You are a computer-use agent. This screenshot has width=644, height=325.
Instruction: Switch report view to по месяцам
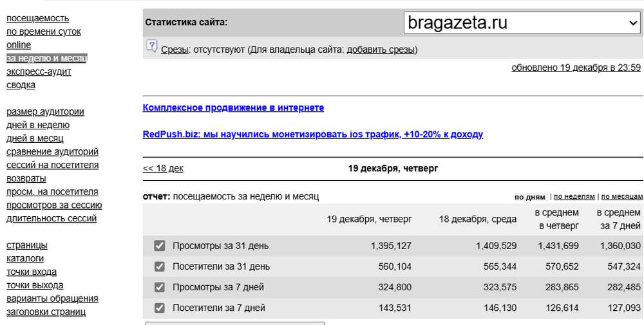622,197
